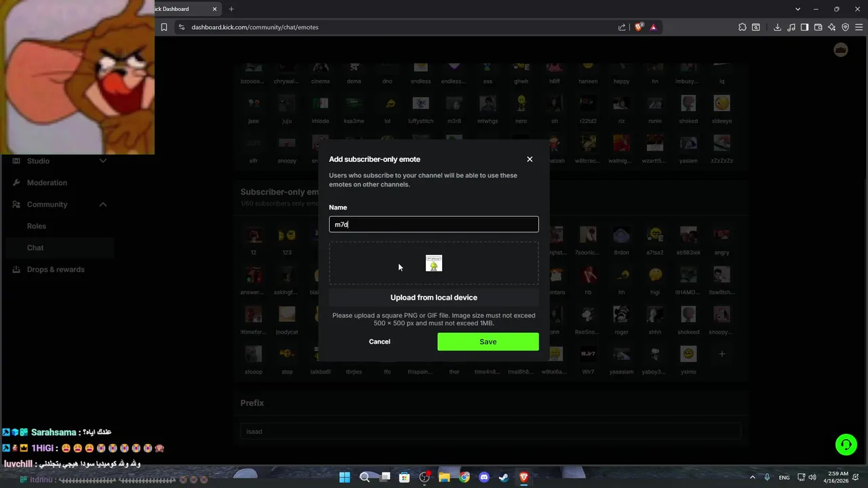The image size is (868, 488).
Task: Select Chat under Community
Action: pos(35,247)
